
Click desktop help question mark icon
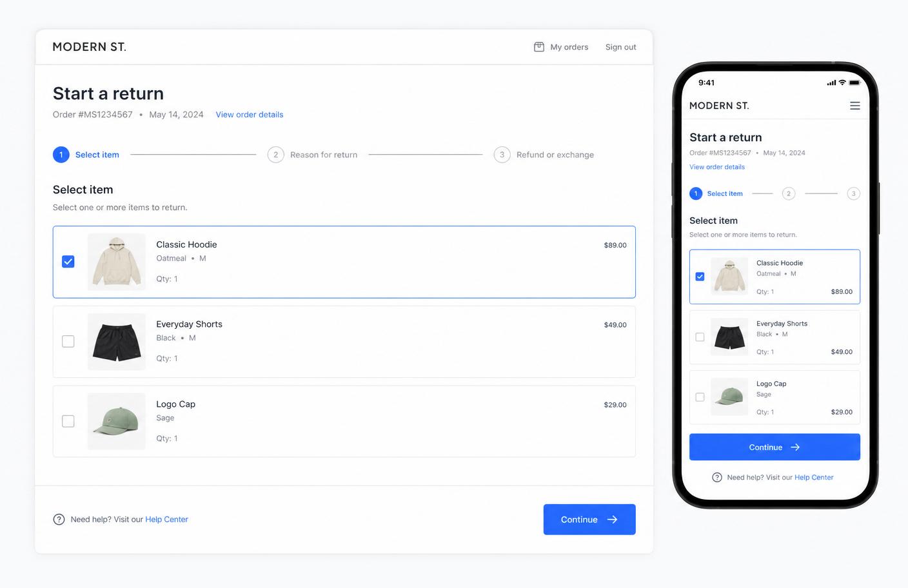coord(59,520)
